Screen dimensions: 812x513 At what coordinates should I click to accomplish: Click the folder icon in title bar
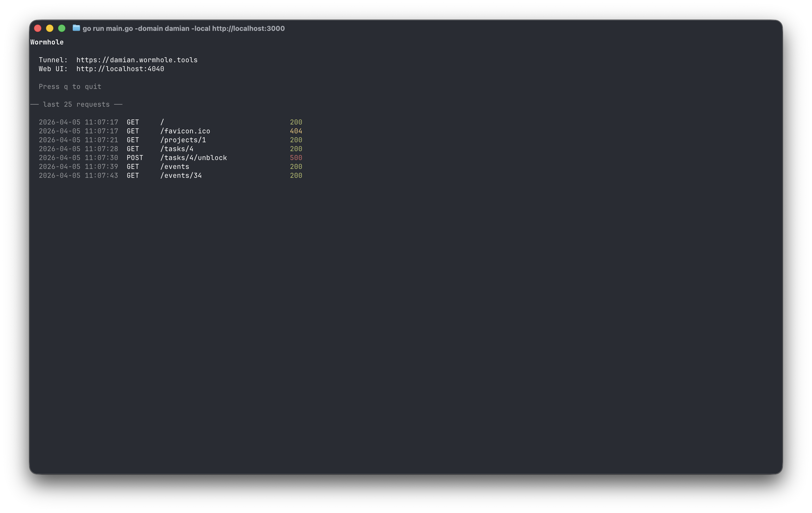point(76,28)
